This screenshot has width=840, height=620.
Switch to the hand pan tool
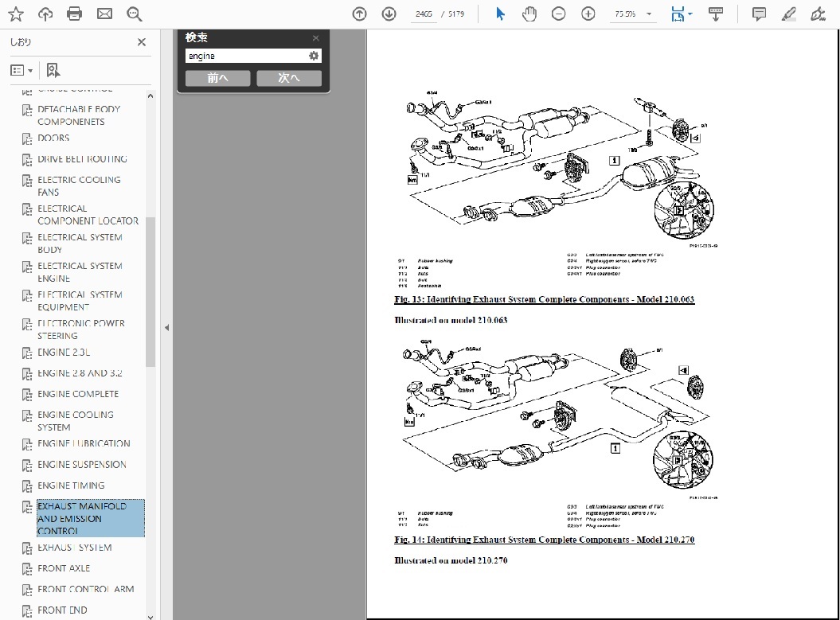coord(529,14)
